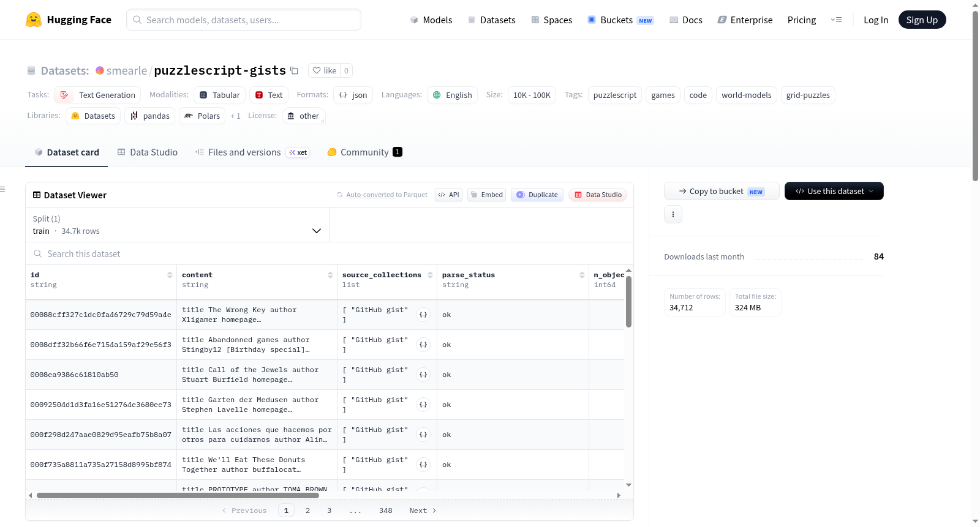
Task: Expand JSON for We'll Eat These Donuts row
Action: pos(423,465)
